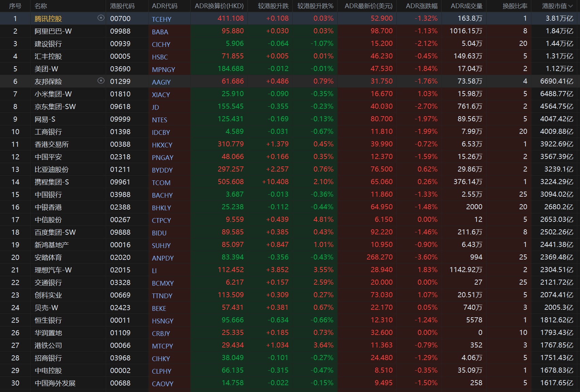Sort by the 较港股升跌 header
The image size is (580, 392).
tap(273, 6)
